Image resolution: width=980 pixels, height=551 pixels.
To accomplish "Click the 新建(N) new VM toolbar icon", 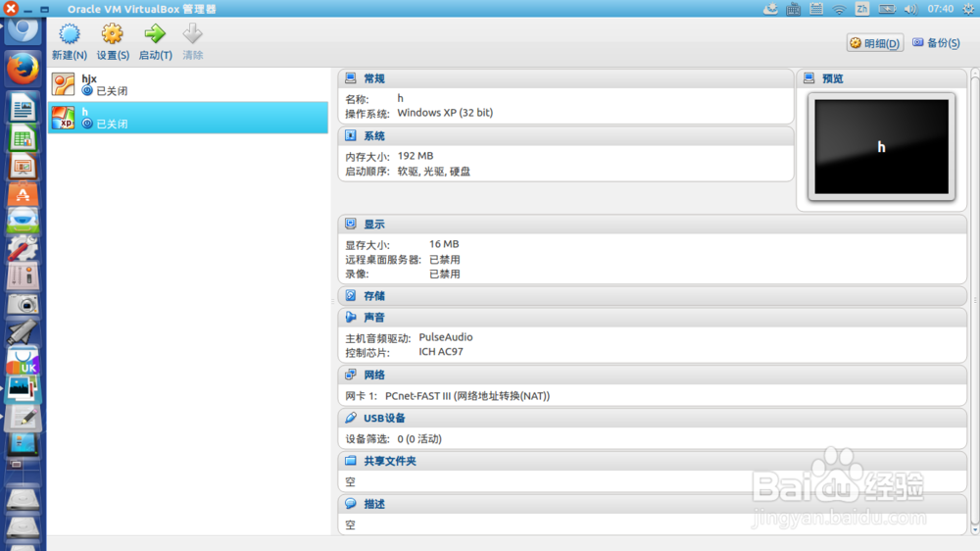I will click(x=70, y=42).
